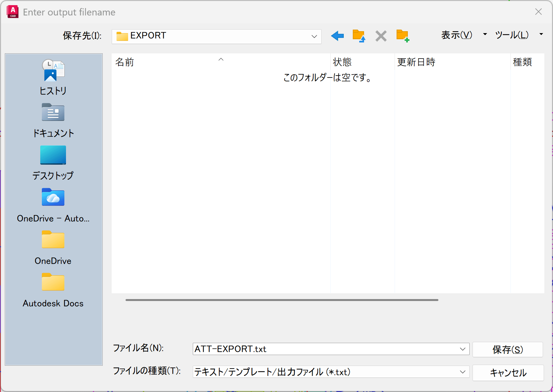
Task: Select the OneDrive folder shortcut
Action: [x=53, y=247]
